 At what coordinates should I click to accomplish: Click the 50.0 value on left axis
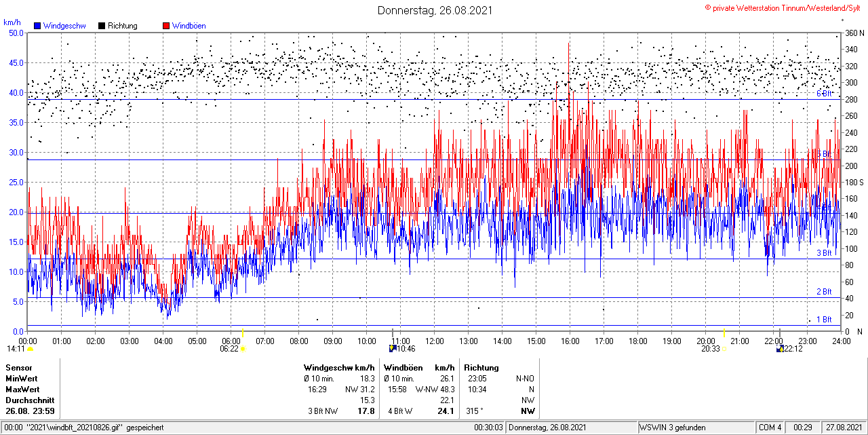16,33
